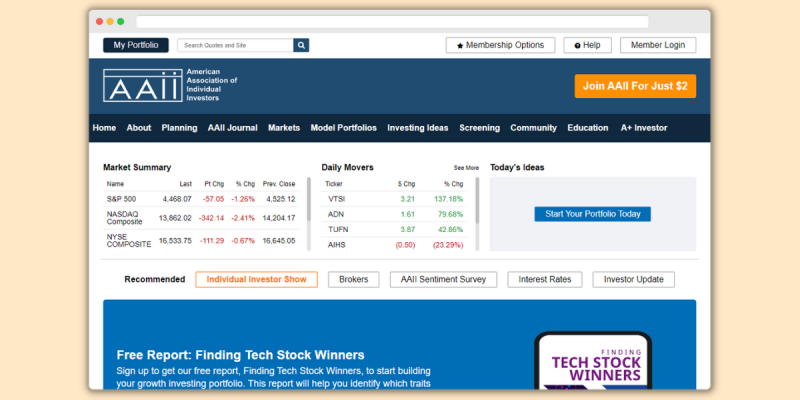
Task: Open the About menu
Action: coord(139,128)
